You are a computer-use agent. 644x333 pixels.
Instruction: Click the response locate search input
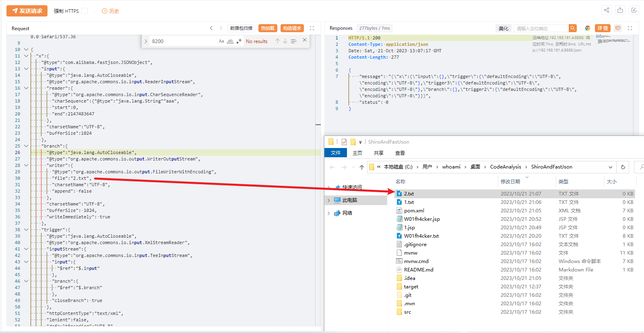[541, 28]
